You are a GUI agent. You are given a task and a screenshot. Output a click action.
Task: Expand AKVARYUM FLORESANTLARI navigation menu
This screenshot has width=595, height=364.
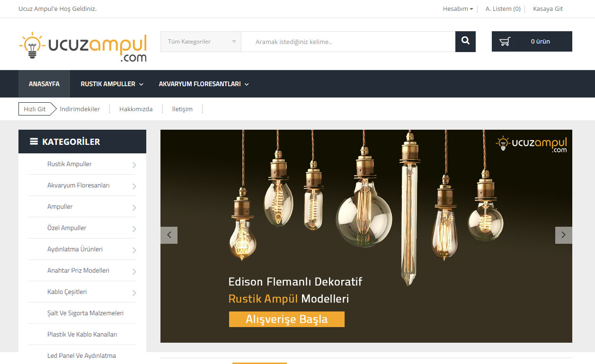point(204,84)
